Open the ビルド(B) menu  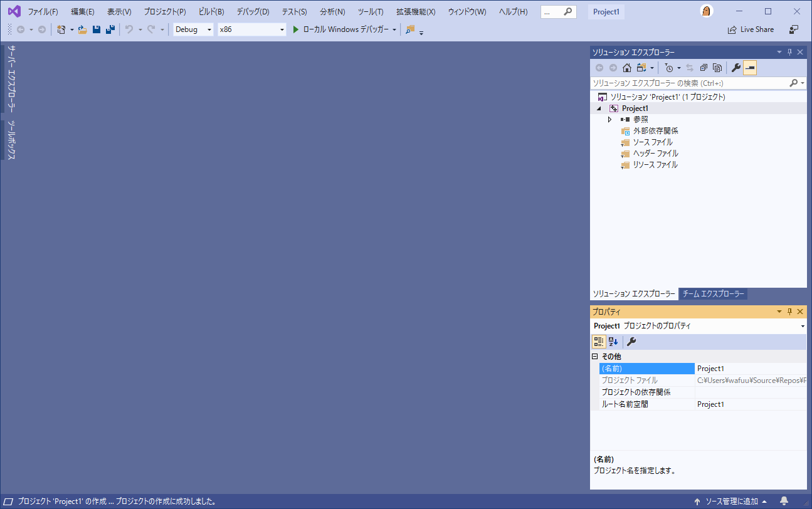[211, 12]
